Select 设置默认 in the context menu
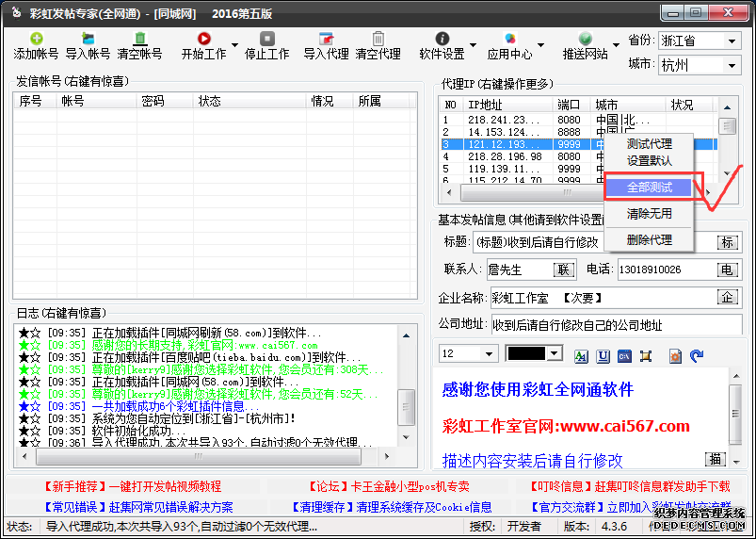This screenshot has height=539, width=756. tap(649, 161)
